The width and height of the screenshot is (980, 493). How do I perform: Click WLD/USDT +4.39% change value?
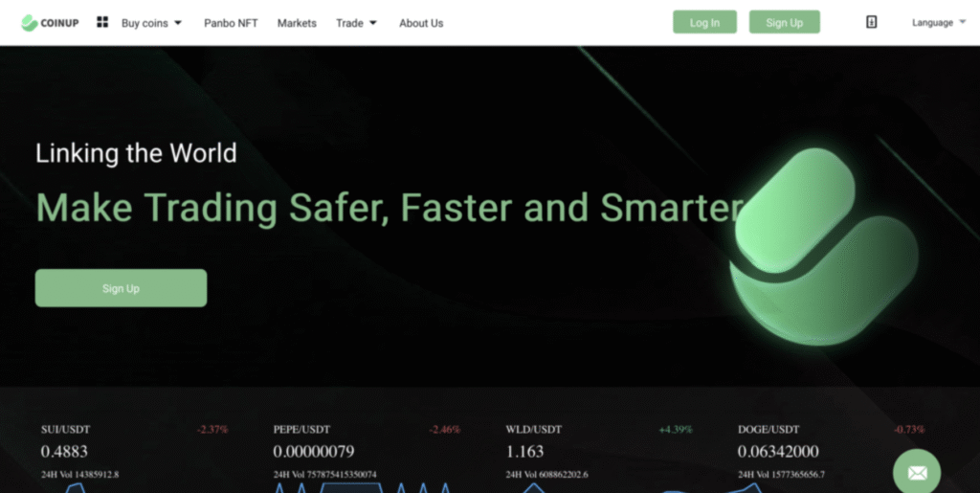(x=675, y=430)
